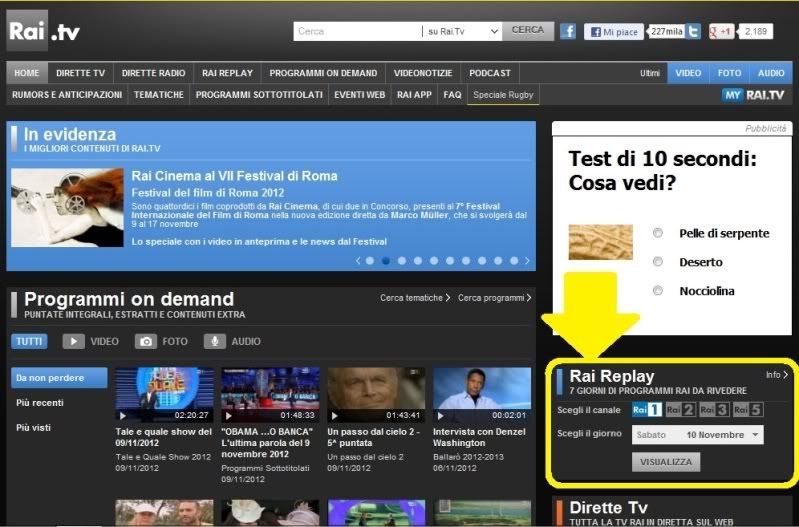The image size is (799, 527).
Task: Click the Twitter bird icon
Action: [693, 31]
